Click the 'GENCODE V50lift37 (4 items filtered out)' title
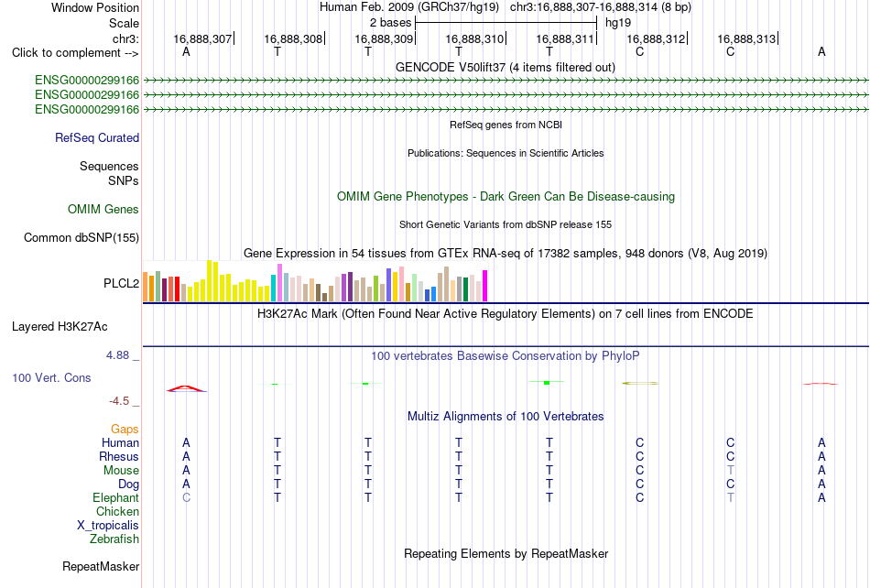The width and height of the screenshot is (870, 588). coord(506,67)
